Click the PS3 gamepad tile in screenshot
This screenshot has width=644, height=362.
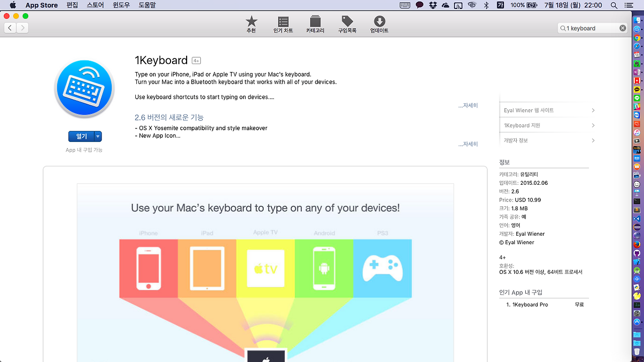(x=382, y=268)
